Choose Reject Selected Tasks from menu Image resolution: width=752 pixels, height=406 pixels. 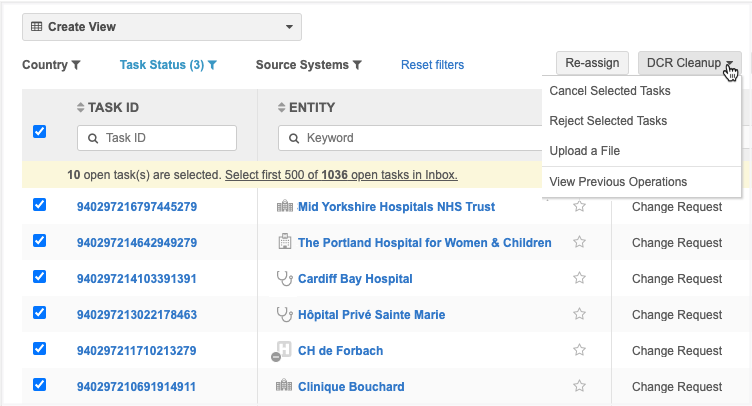(608, 121)
